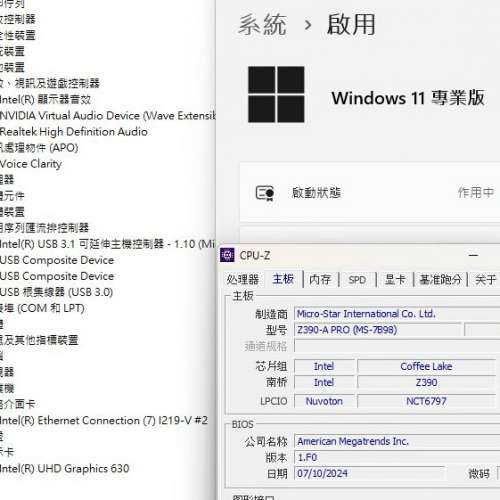Select Intel(R) USB 3.1 可延伸主機控制器 entry
This screenshot has width=500, height=500.
(x=108, y=244)
